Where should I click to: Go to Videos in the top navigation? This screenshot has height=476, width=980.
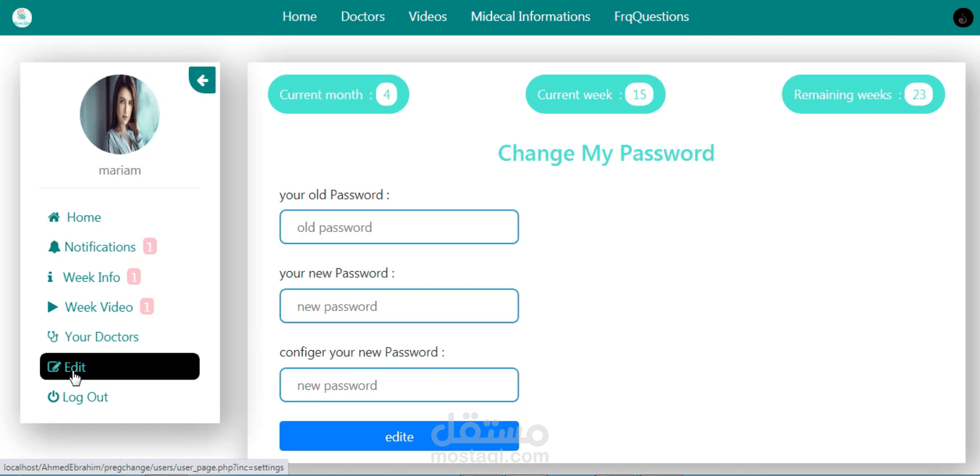pos(428,17)
